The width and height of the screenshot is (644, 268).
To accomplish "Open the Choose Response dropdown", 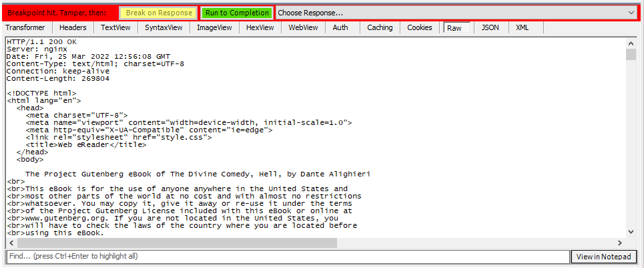I will [x=456, y=13].
